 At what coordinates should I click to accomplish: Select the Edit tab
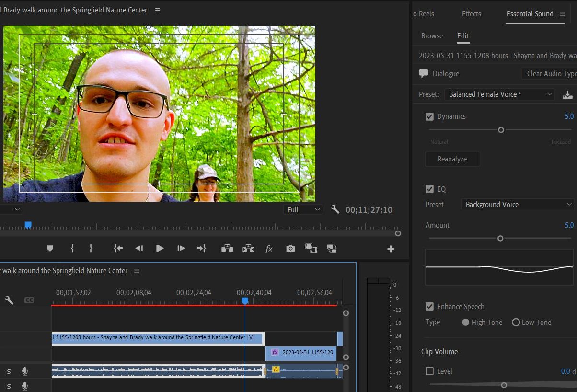click(463, 36)
